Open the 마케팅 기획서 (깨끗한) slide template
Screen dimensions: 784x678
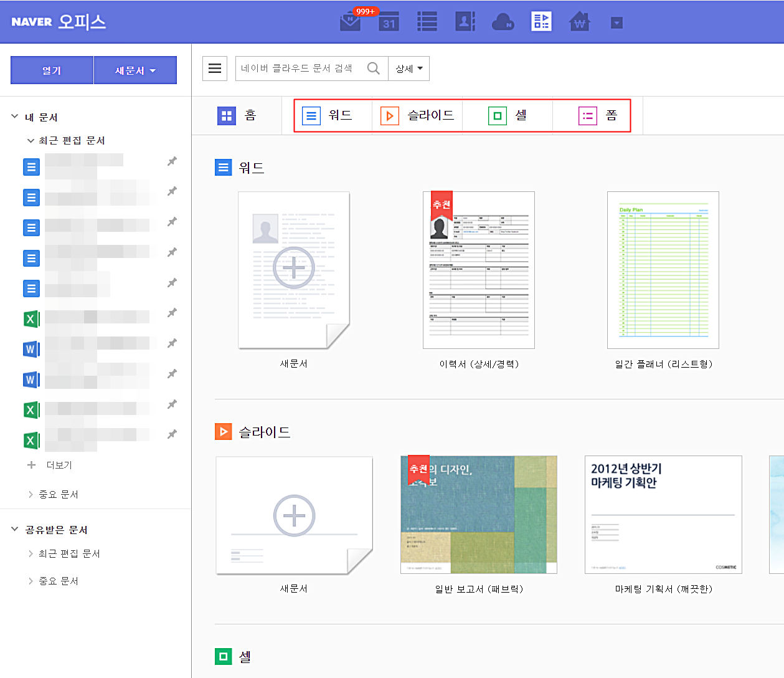663,515
